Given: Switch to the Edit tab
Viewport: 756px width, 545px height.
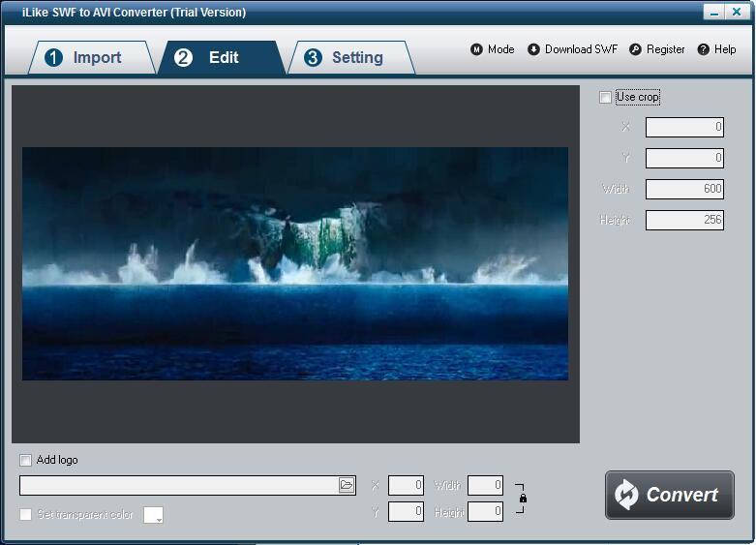Looking at the screenshot, I should [222, 57].
